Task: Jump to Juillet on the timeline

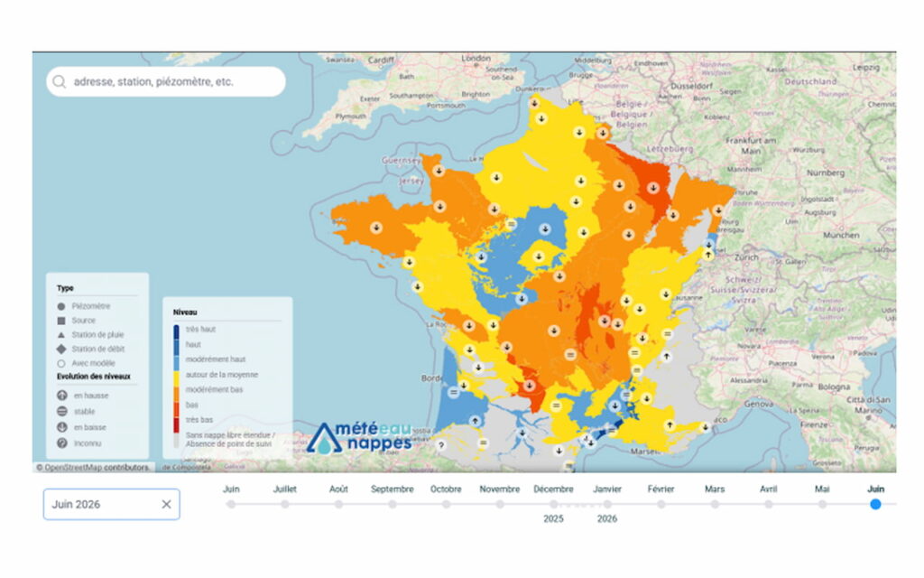Action: [284, 504]
